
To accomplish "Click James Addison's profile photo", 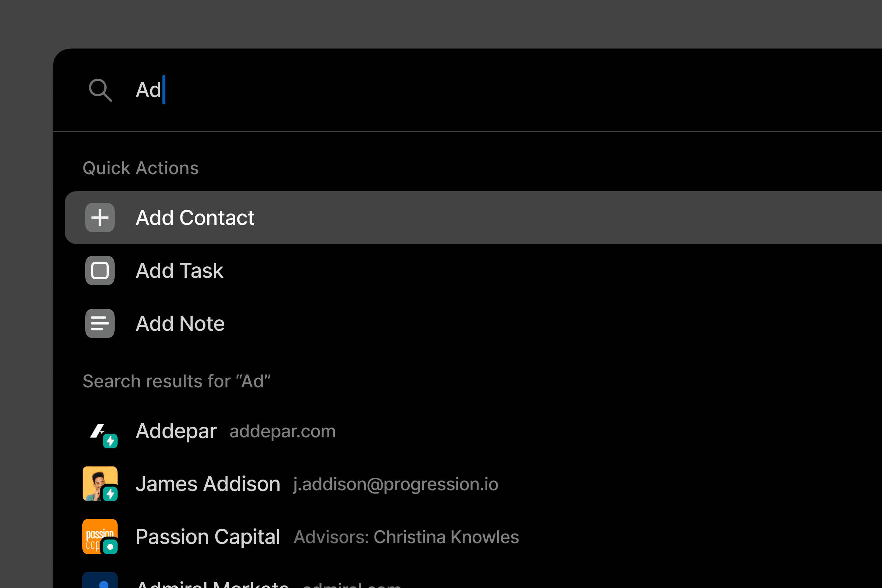I will [100, 484].
